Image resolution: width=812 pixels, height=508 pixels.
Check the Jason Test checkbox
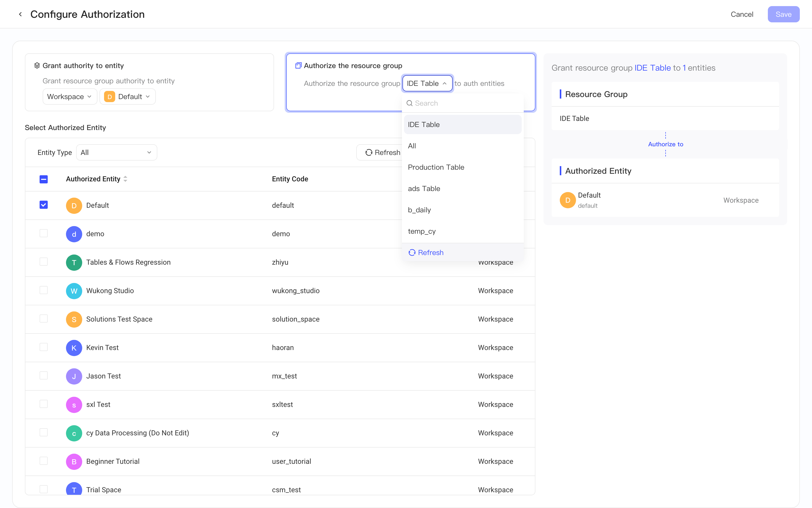pyautogui.click(x=44, y=376)
